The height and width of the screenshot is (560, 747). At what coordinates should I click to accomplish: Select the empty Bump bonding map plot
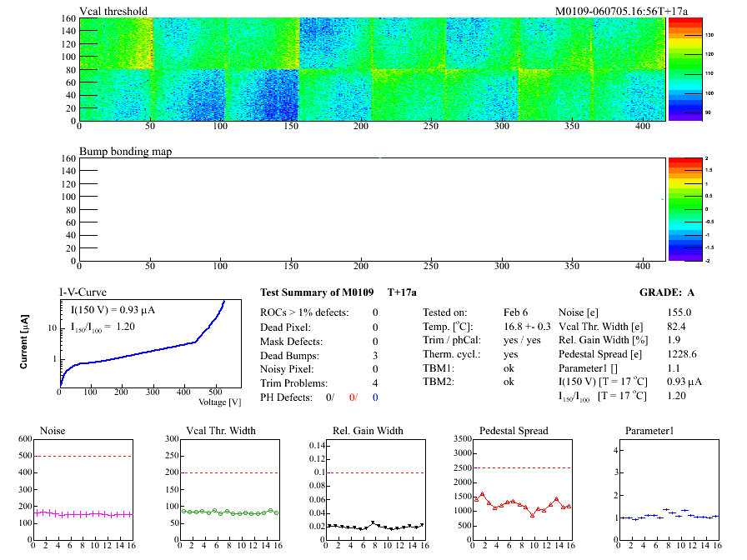click(371, 209)
